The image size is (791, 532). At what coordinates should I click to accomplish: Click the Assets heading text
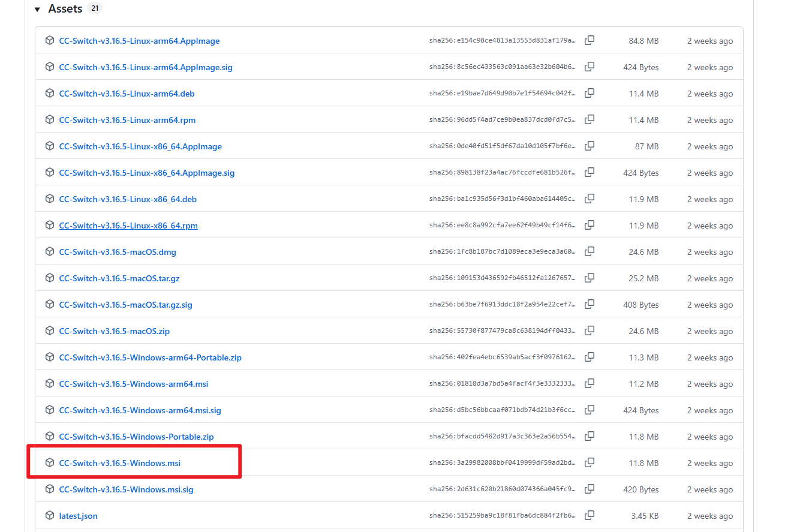click(x=65, y=8)
